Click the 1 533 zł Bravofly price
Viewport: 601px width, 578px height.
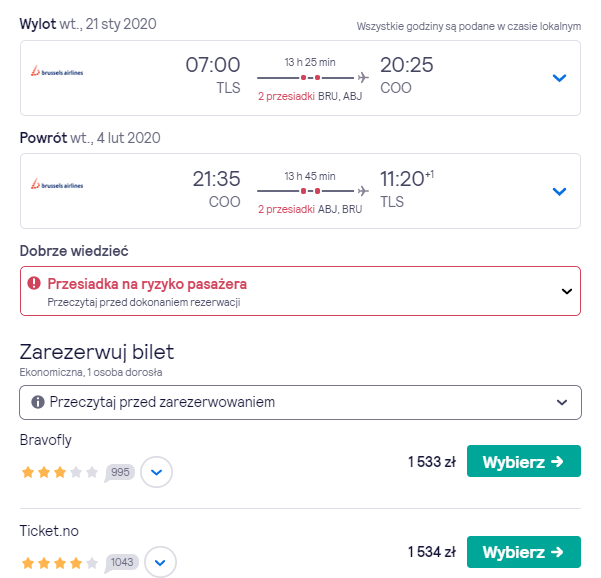click(432, 462)
